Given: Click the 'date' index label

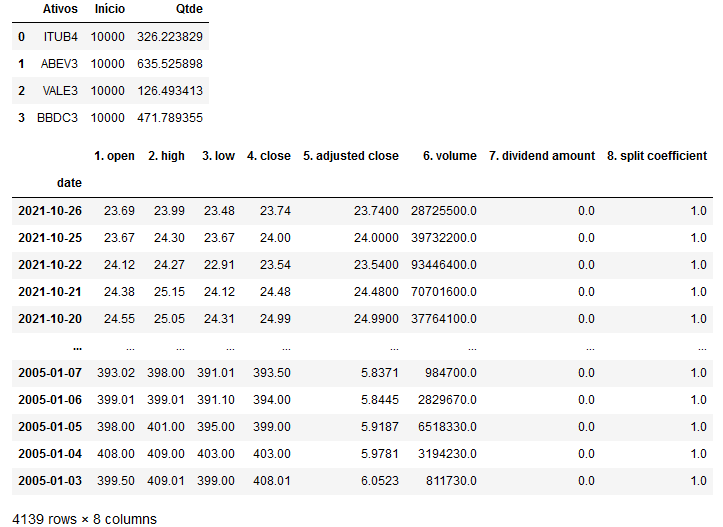Looking at the screenshot, I should click(69, 183).
